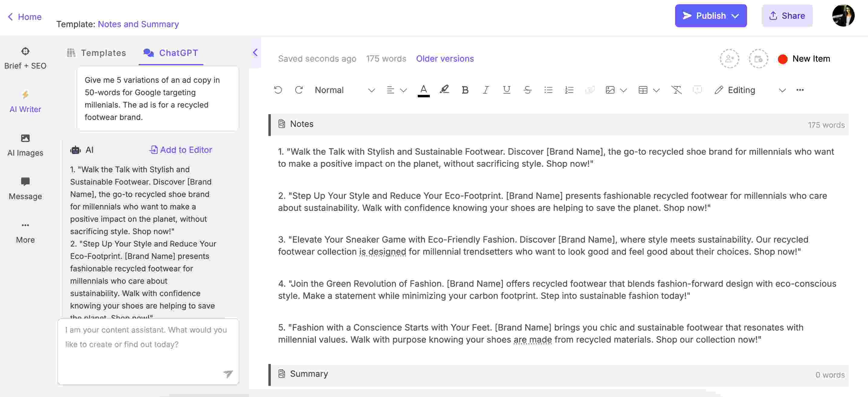Click the text alignment icon
The width and height of the screenshot is (868, 397).
pyautogui.click(x=390, y=90)
